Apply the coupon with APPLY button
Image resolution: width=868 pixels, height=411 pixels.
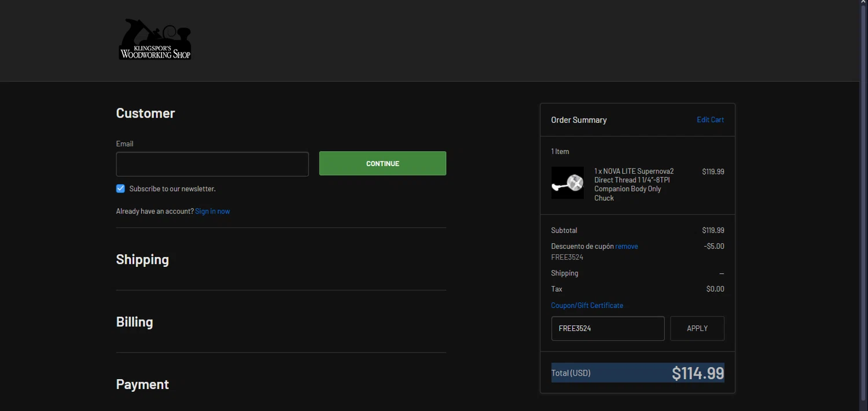click(697, 328)
